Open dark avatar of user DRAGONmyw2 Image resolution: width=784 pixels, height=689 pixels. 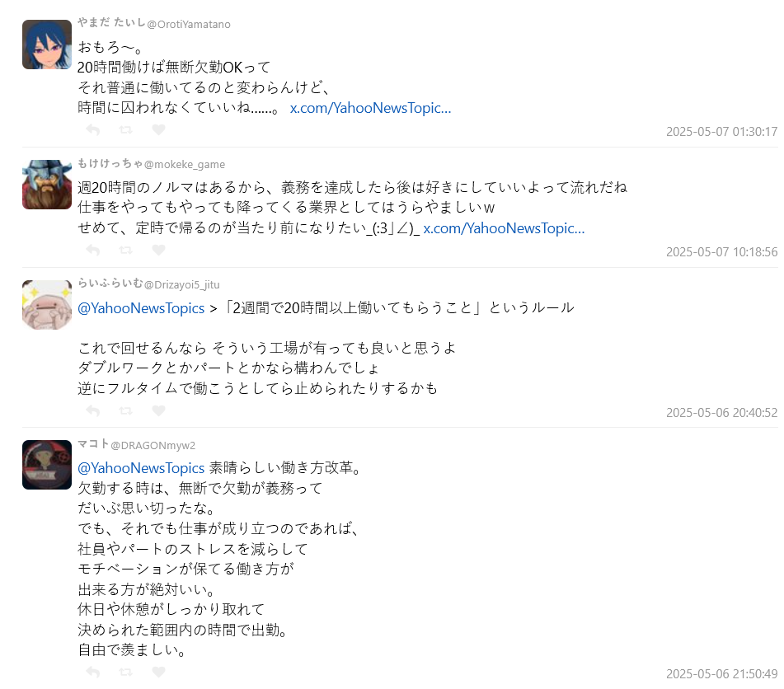click(47, 465)
